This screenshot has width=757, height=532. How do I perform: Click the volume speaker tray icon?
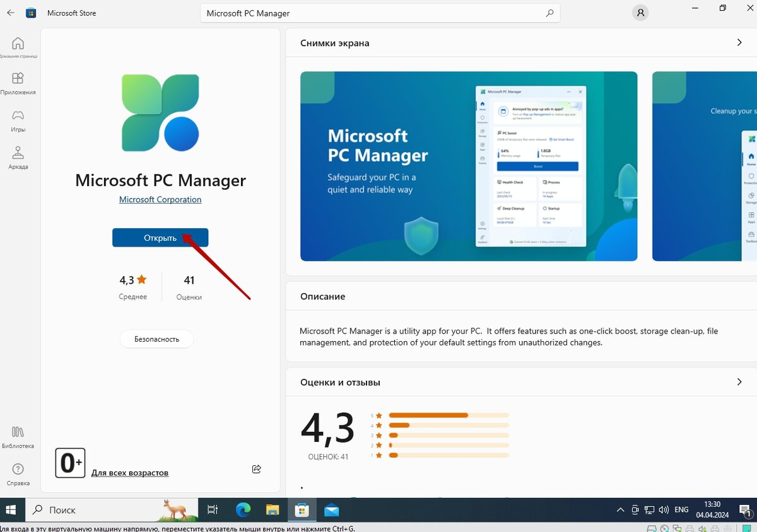[x=664, y=509]
